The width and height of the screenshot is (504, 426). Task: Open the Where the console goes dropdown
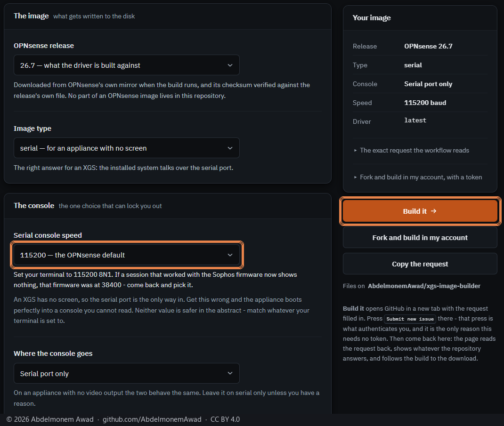point(126,373)
